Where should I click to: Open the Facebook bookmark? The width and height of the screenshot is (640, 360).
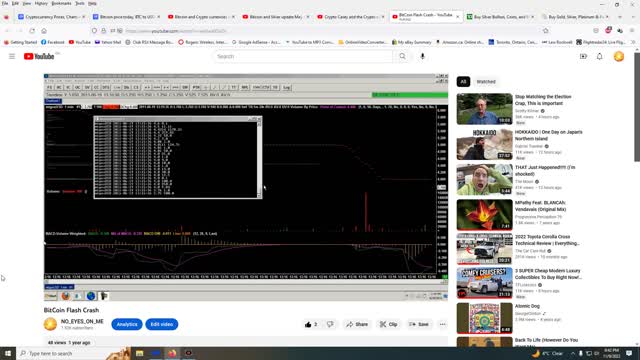(53, 42)
